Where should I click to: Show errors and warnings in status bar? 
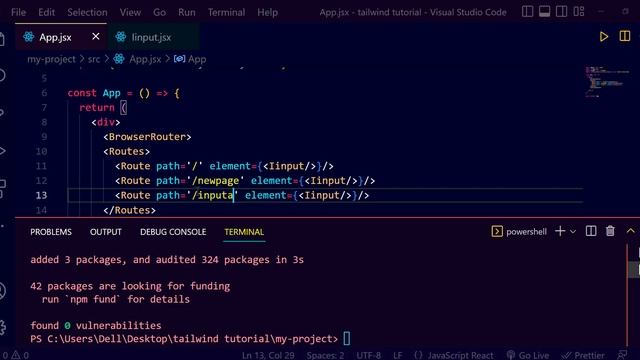(15, 355)
